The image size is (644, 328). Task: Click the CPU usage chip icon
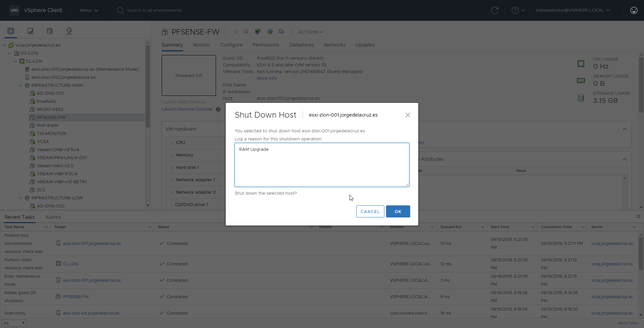[581, 64]
